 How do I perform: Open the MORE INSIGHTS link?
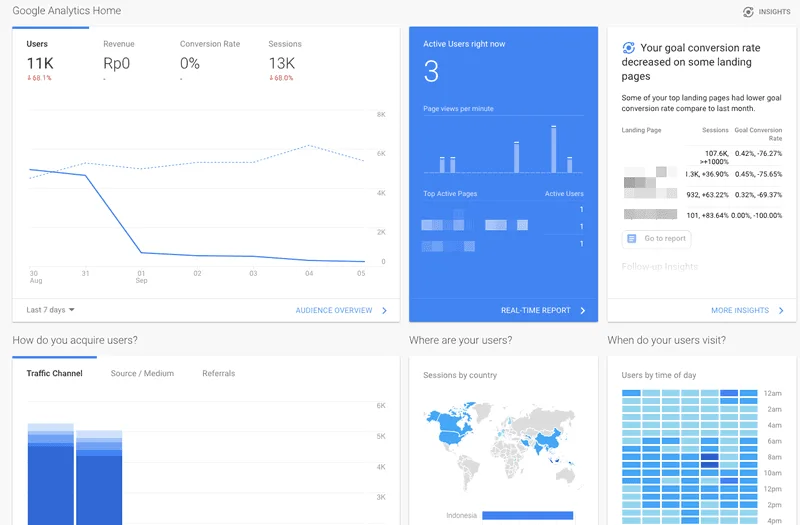(x=740, y=310)
